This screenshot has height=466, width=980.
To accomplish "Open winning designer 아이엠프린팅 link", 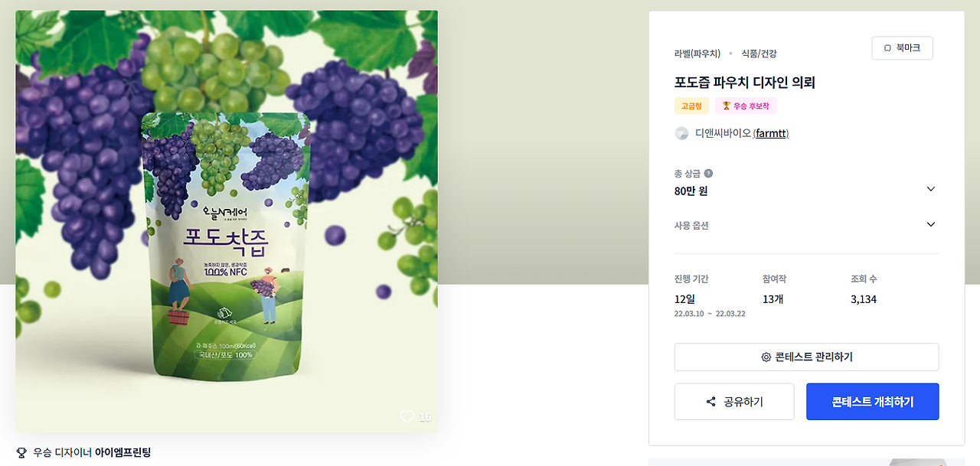I will [123, 452].
